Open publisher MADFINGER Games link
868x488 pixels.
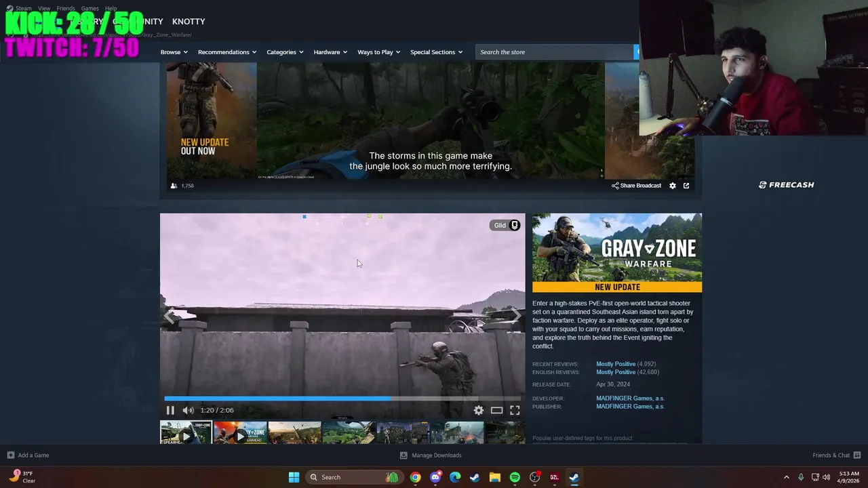tap(630, 407)
